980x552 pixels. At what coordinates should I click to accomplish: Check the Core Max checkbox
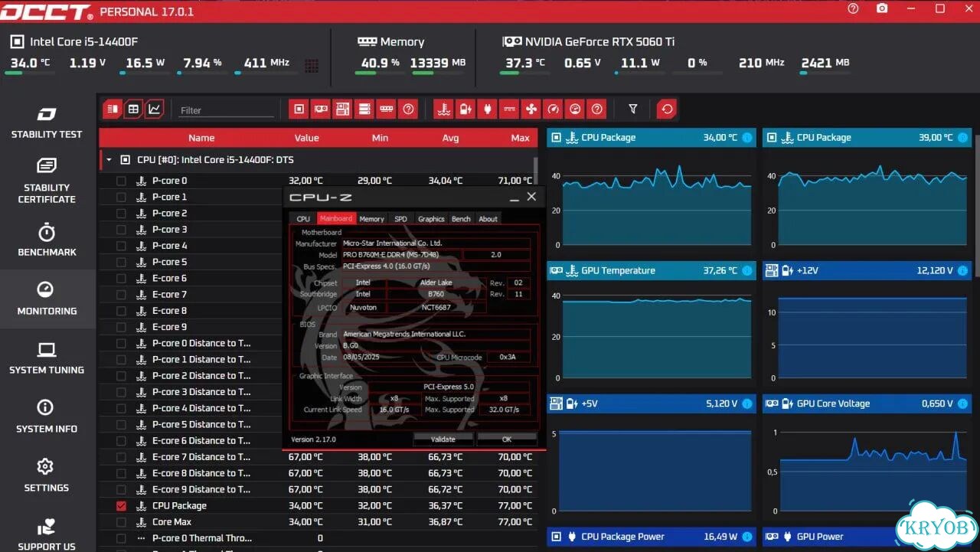coord(121,522)
